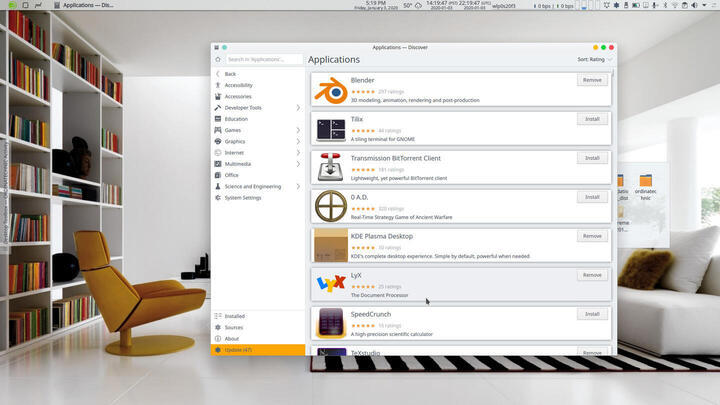This screenshot has width=720, height=405.
Task: Click window menu icon in Discover titlebar
Action: 217,47
